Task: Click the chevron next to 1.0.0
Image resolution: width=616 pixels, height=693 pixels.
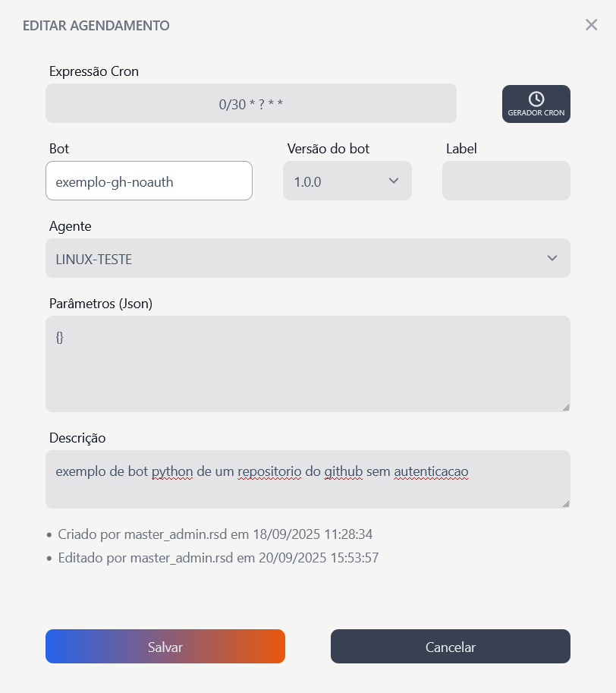Action: pos(394,181)
